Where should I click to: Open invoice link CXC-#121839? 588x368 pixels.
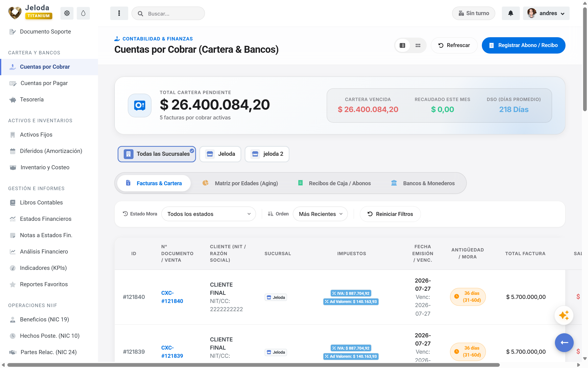(x=172, y=352)
